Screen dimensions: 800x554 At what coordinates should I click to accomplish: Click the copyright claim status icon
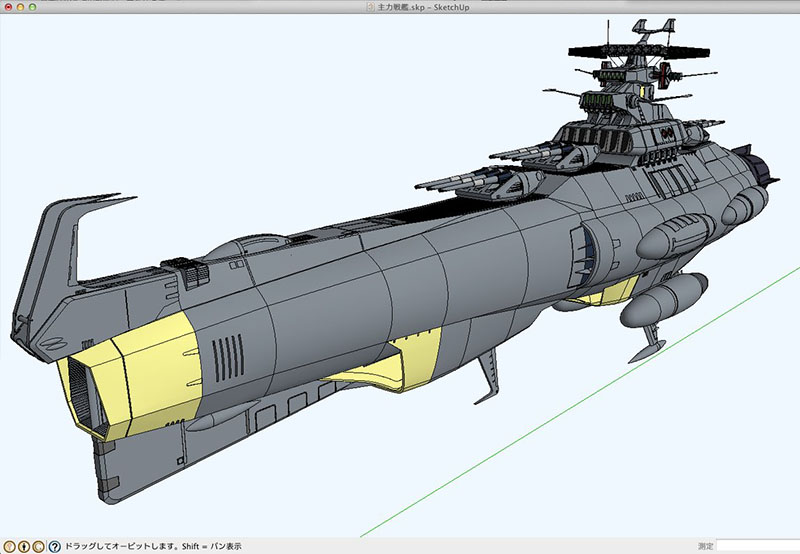pyautogui.click(x=38, y=546)
